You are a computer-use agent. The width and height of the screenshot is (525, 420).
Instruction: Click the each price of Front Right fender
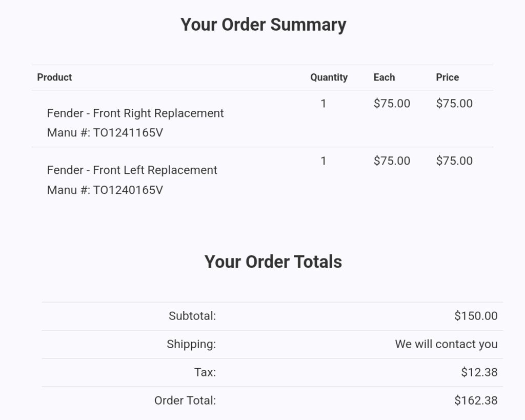pyautogui.click(x=392, y=104)
